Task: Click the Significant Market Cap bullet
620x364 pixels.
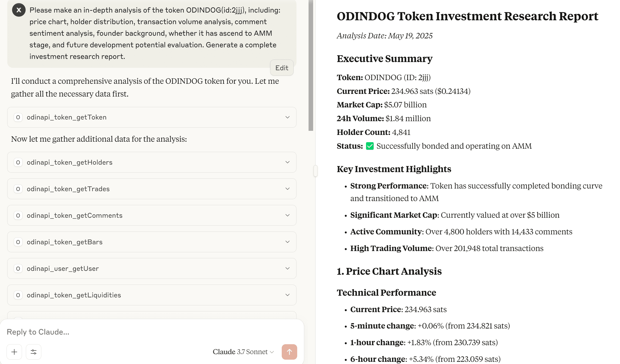Action: pos(455,215)
